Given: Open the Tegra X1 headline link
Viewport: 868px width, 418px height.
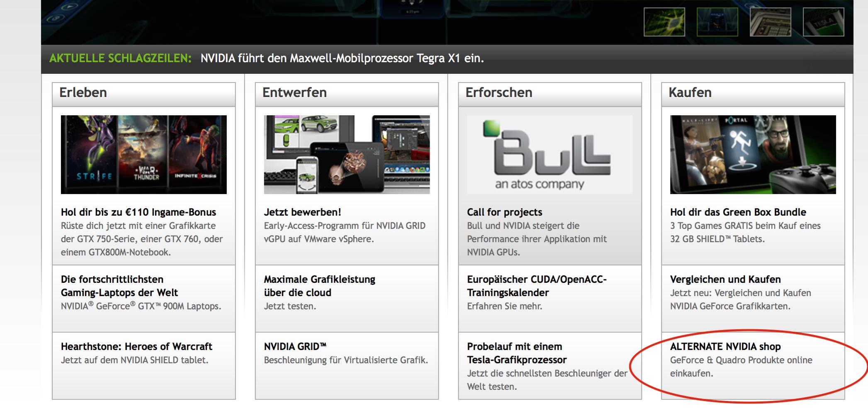Looking at the screenshot, I should point(342,58).
